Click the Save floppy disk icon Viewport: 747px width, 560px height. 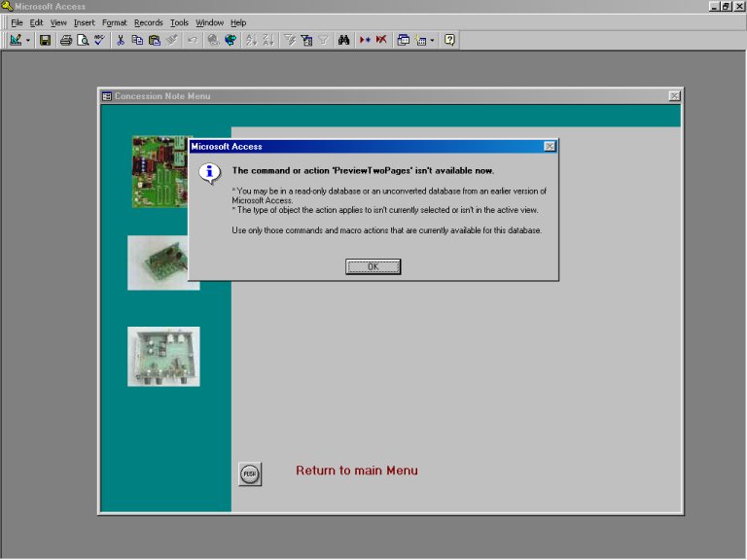coord(45,40)
